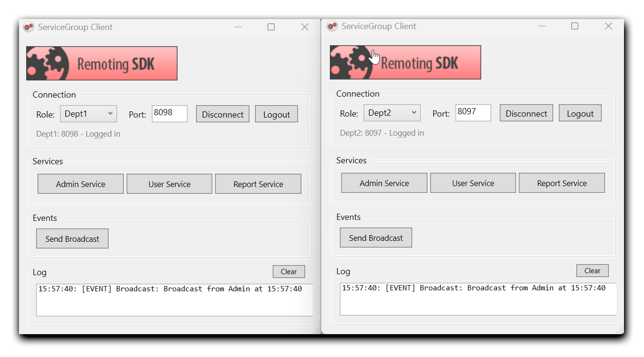
Task: Click the app icon in left window title bar
Action: [29, 27]
